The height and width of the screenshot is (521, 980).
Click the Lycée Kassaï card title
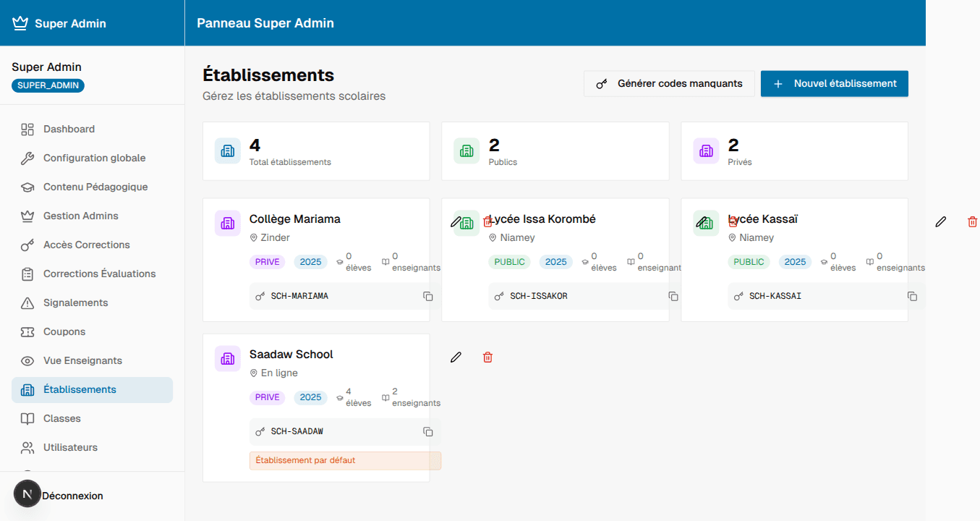pos(763,219)
